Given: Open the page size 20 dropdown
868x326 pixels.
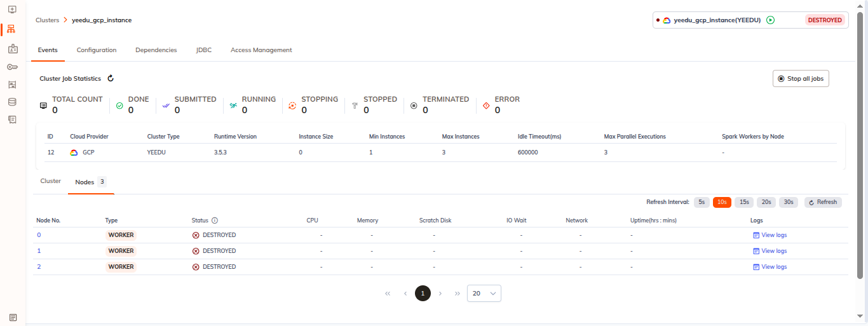Looking at the screenshot, I should pos(484,294).
